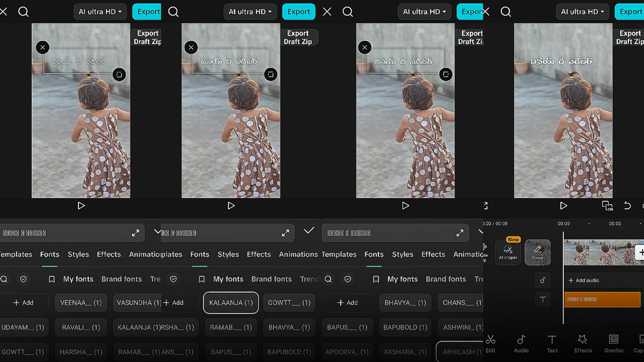This screenshot has height=362, width=644.
Task: Click the 00:02 timeline ruler mark
Action: coord(615,223)
